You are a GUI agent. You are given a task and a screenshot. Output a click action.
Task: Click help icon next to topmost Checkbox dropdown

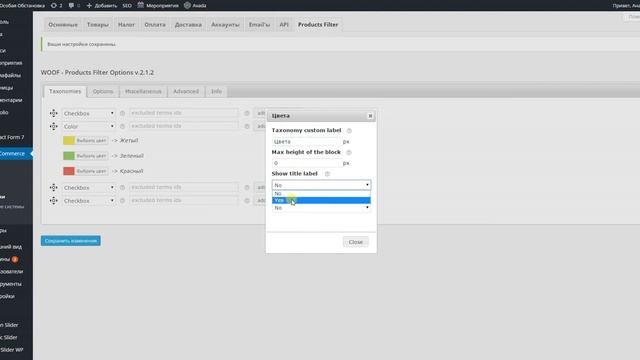point(122,113)
